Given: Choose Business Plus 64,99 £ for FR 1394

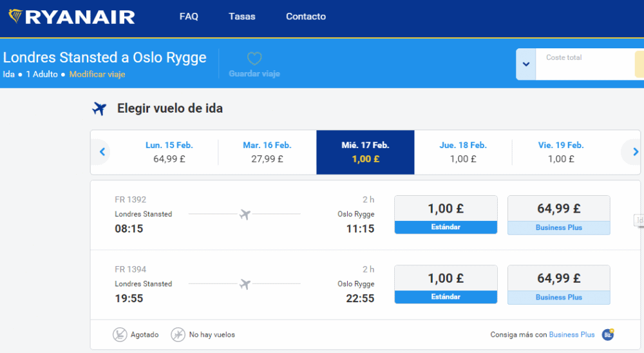Looking at the screenshot, I should tap(559, 285).
